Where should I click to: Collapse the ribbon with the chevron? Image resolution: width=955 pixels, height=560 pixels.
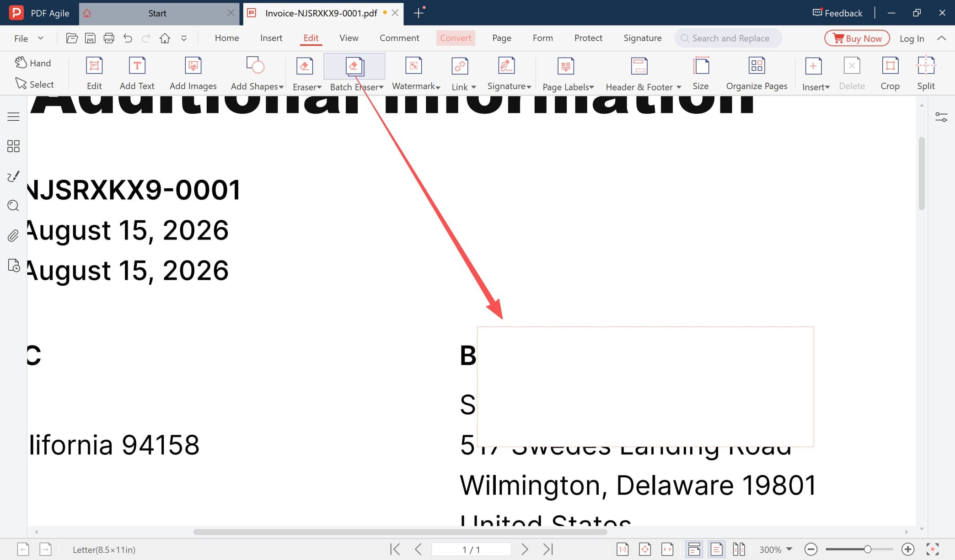941,38
